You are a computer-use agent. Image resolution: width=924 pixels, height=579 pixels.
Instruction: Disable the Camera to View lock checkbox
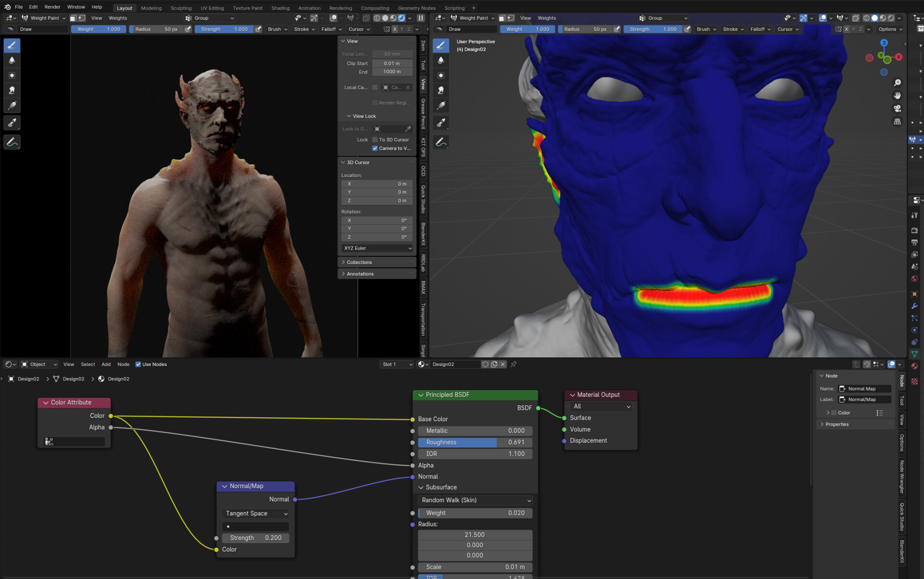375,148
